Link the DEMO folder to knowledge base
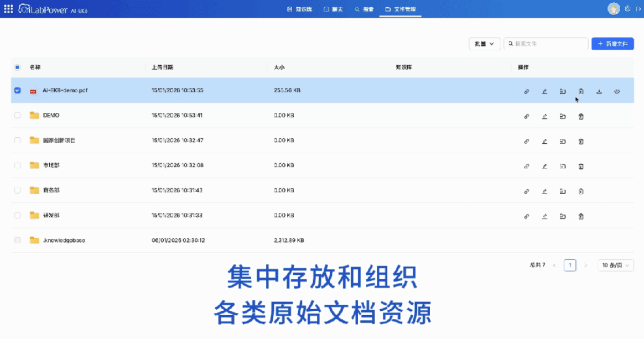This screenshot has width=644, height=339. click(x=527, y=117)
